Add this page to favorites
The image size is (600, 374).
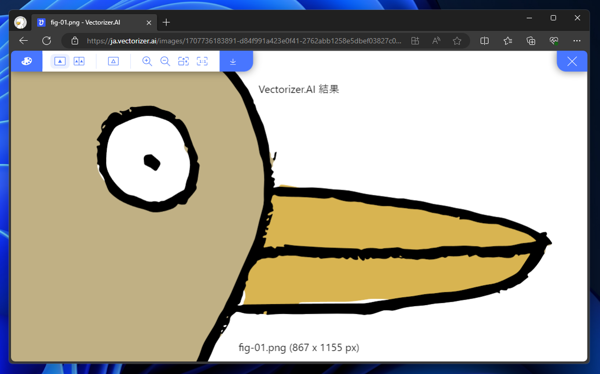click(457, 41)
